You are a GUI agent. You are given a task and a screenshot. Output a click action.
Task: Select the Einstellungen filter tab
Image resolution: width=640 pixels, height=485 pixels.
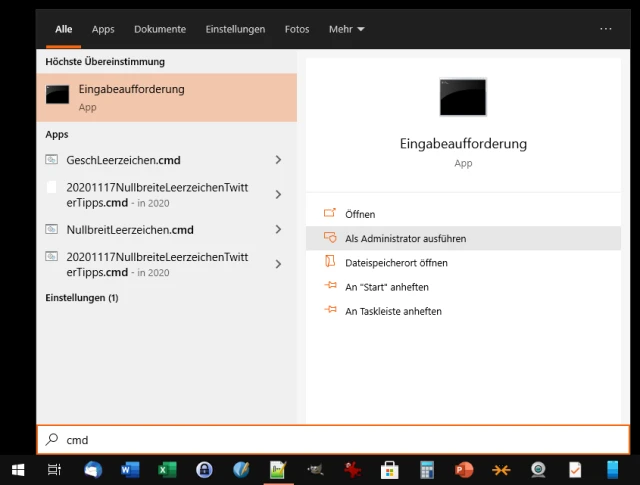coord(234,30)
